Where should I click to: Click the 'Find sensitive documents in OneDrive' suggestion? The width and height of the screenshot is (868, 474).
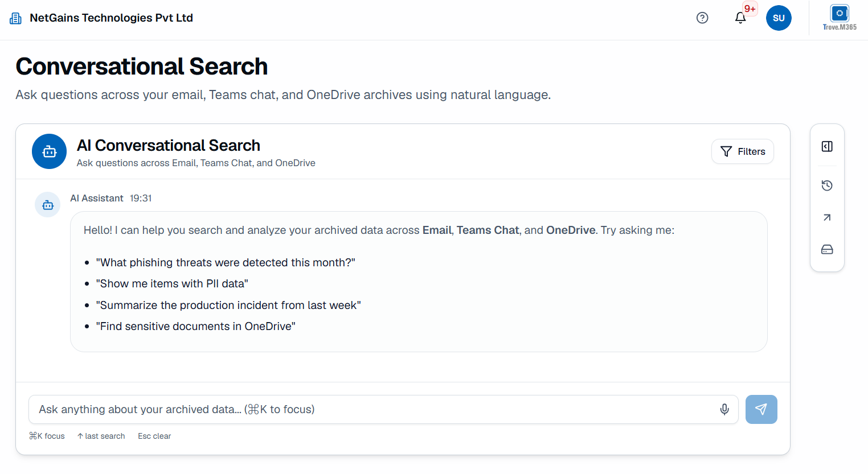(196, 326)
